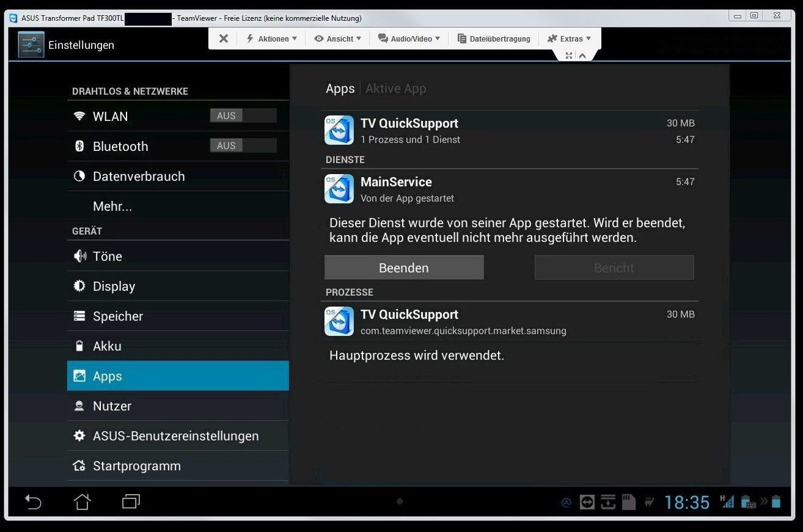The image size is (803, 532).
Task: Open the WLAN settings entry
Action: [x=178, y=116]
